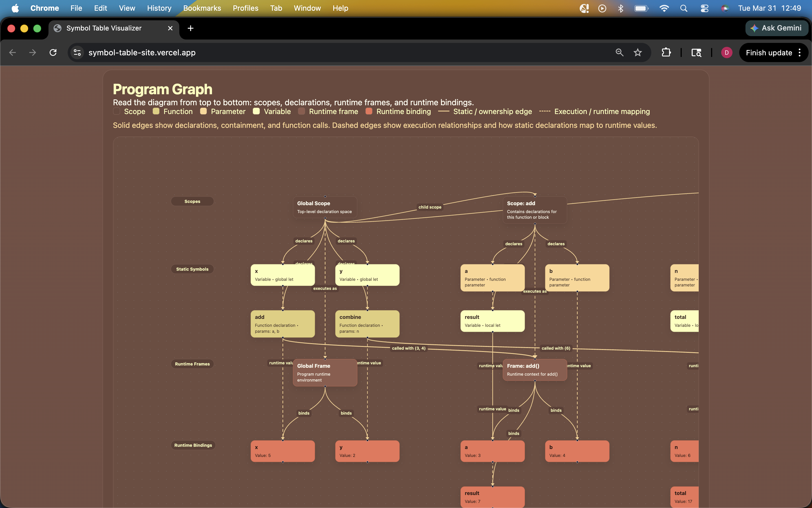Select the Frame: add() node
Screen dimensions: 812x508
(535, 370)
